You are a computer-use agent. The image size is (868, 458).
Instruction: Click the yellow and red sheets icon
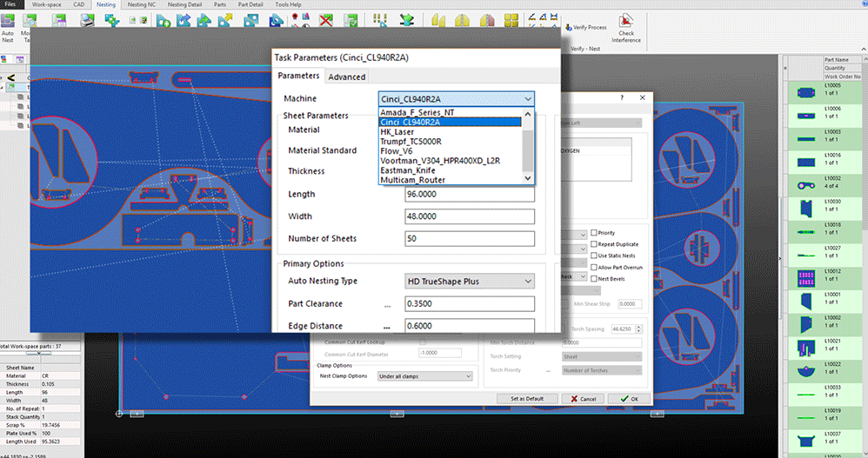pos(487,21)
